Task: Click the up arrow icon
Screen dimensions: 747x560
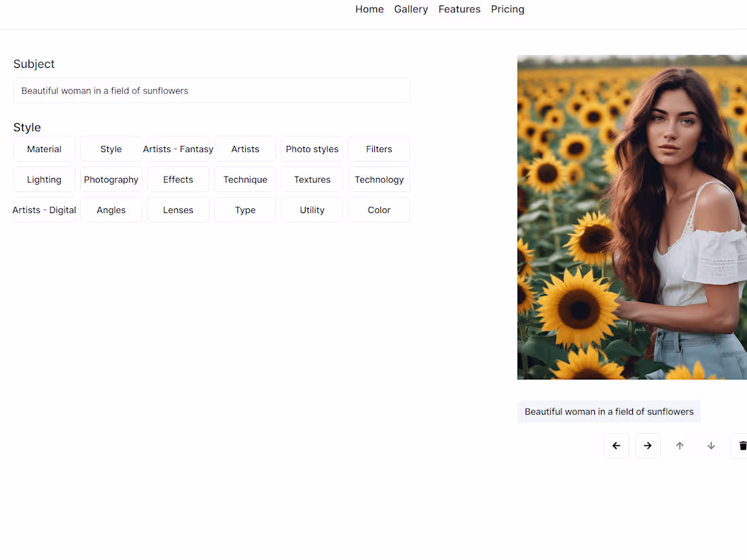Action: 680,445
